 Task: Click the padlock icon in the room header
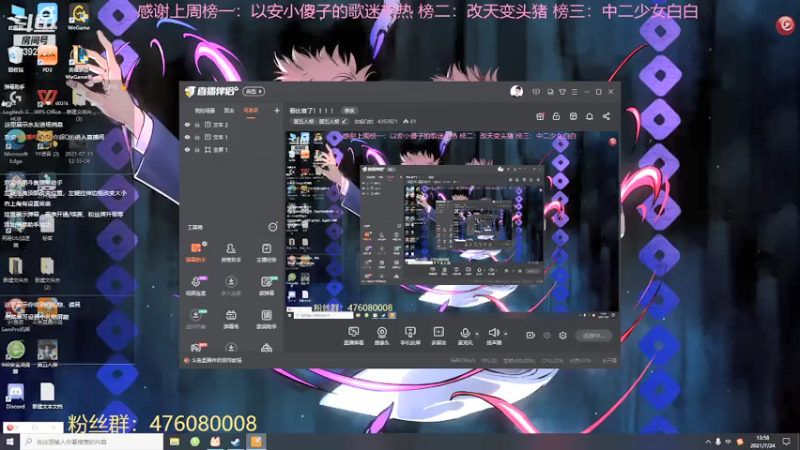coord(556,116)
